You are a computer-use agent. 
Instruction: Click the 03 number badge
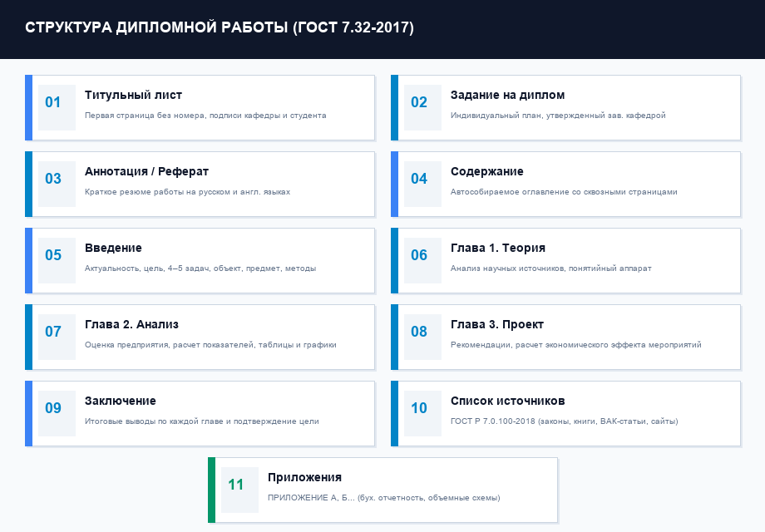pyautogui.click(x=57, y=185)
